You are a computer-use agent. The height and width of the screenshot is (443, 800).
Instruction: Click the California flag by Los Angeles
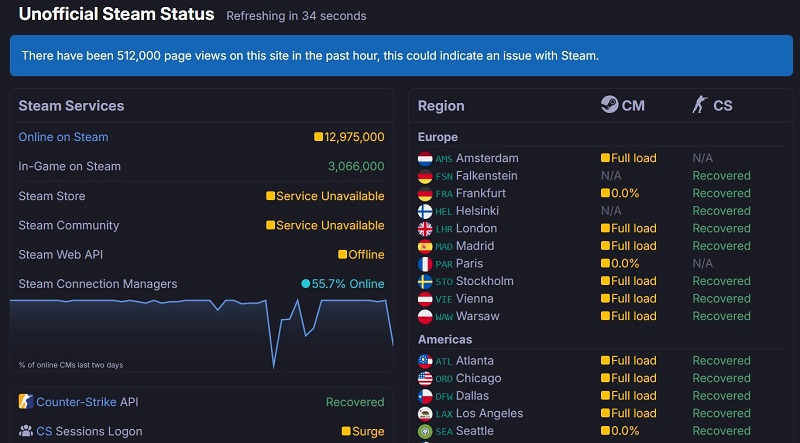coord(425,414)
